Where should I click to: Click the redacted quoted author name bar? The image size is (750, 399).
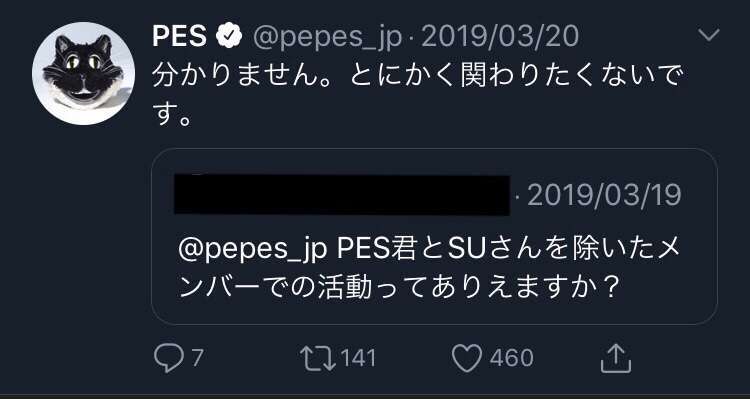[x=342, y=195]
